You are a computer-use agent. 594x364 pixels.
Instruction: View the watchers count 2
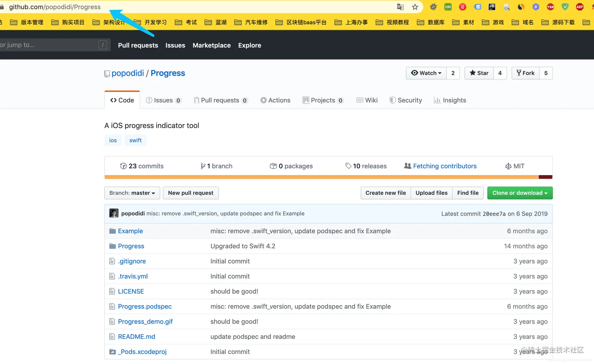(453, 73)
